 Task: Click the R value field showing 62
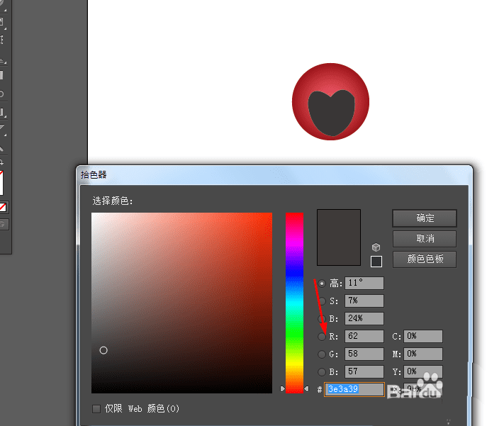[x=364, y=336]
